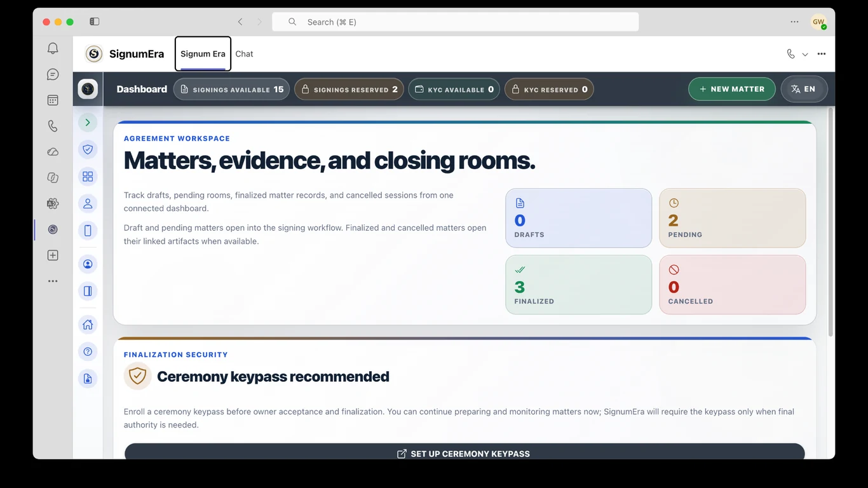Click KYC Available 0 badge
Screen dimensions: 868x488
pos(454,89)
